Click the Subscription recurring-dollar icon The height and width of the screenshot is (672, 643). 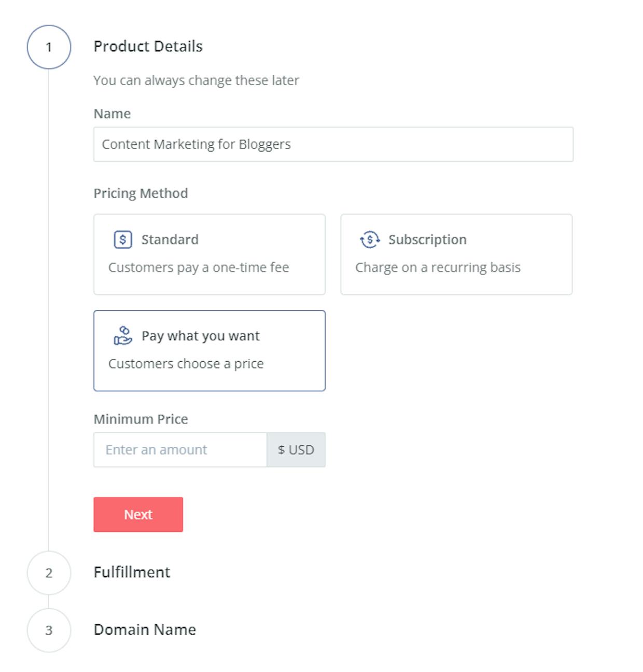(370, 240)
